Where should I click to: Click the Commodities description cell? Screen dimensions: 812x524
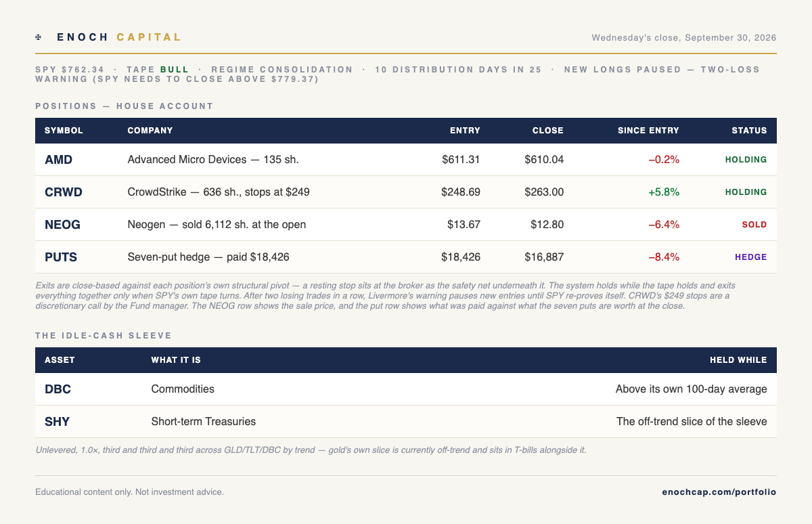click(x=183, y=389)
